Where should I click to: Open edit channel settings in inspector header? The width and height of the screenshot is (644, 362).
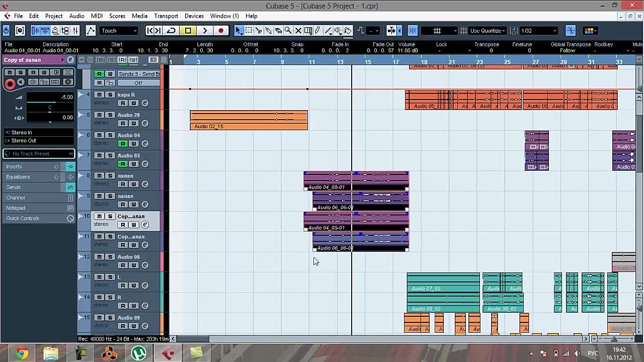(x=70, y=60)
